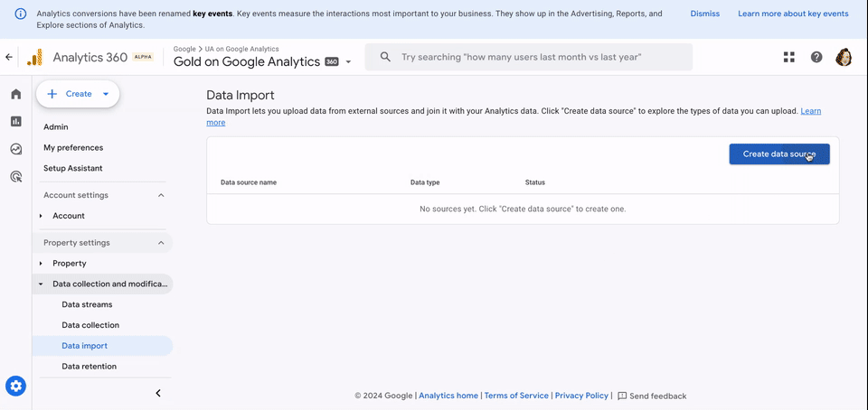
Task: Click Create data source button
Action: click(778, 154)
